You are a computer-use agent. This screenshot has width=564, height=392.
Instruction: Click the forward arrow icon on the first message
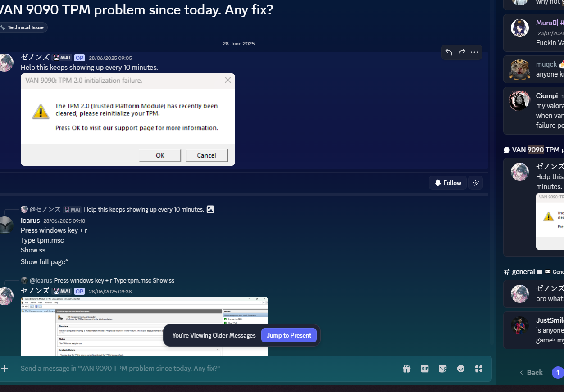(462, 52)
